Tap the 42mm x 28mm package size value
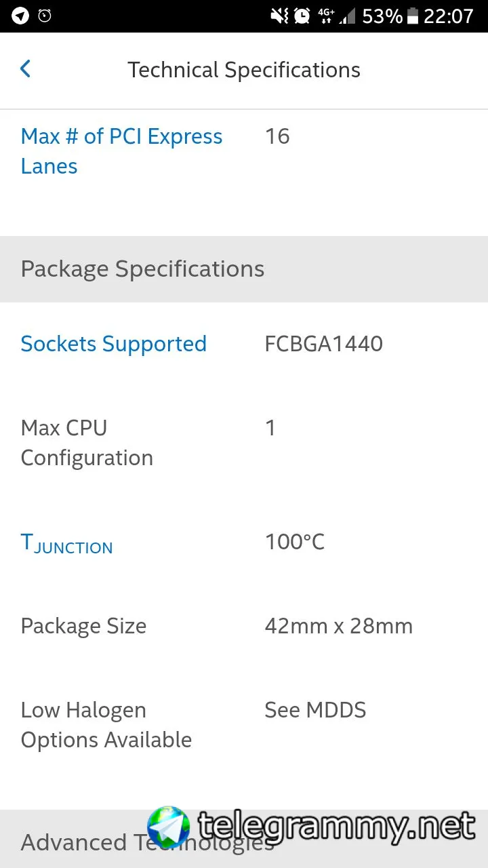Viewport: 488px width, 868px height. coord(338,626)
